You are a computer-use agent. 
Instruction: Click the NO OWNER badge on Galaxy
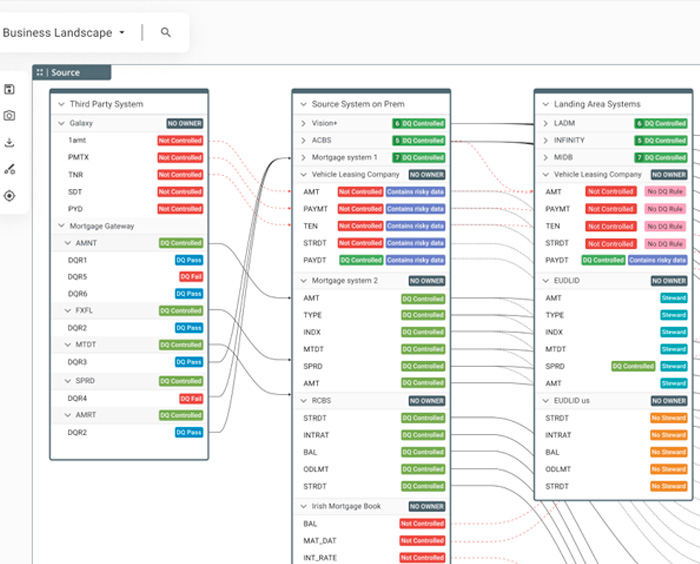(185, 123)
